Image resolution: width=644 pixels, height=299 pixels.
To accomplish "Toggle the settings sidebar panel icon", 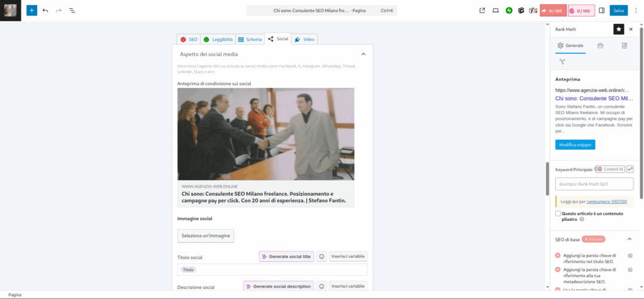I will tap(602, 11).
